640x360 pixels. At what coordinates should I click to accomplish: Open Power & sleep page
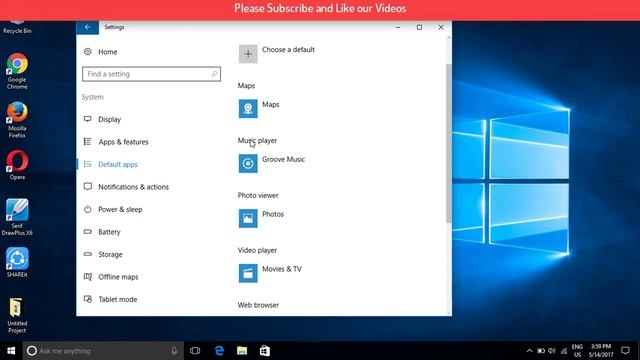pyautogui.click(x=120, y=209)
